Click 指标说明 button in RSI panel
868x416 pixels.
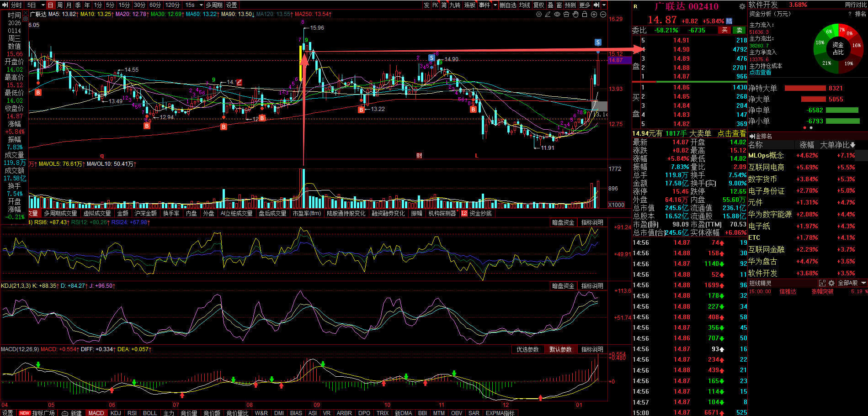(592, 222)
